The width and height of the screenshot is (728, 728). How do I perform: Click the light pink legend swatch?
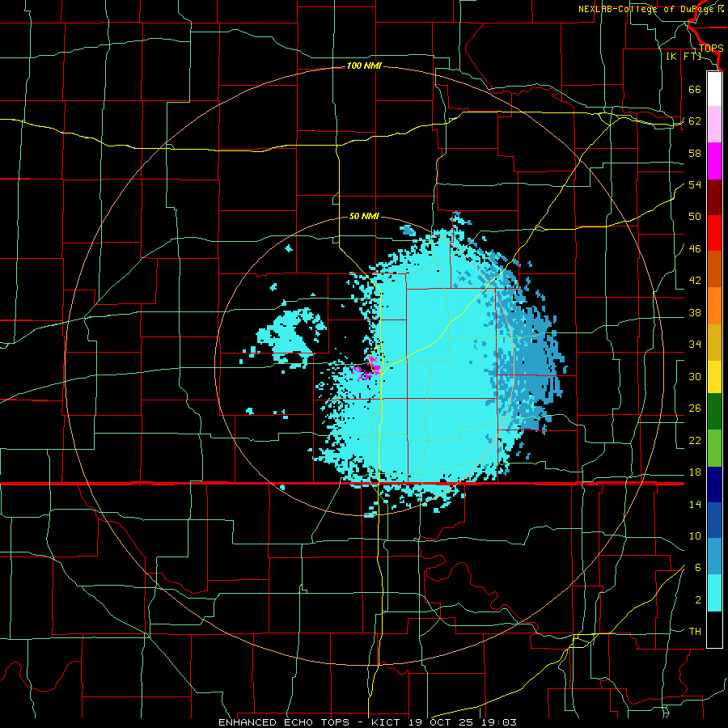[714, 124]
